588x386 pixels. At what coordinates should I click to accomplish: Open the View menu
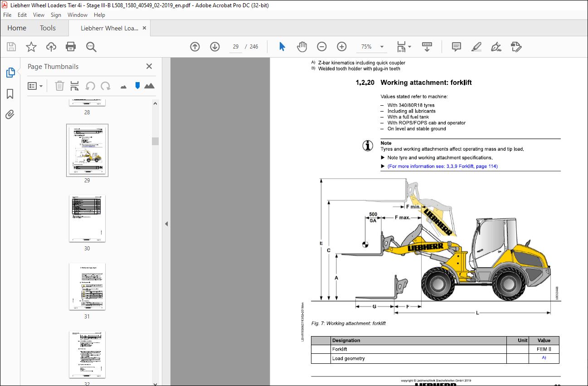tap(39, 15)
